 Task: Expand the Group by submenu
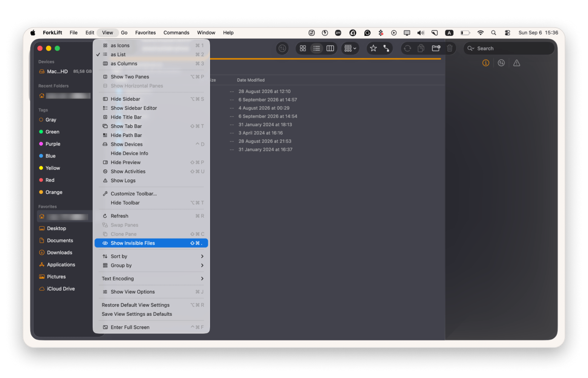[x=151, y=266]
